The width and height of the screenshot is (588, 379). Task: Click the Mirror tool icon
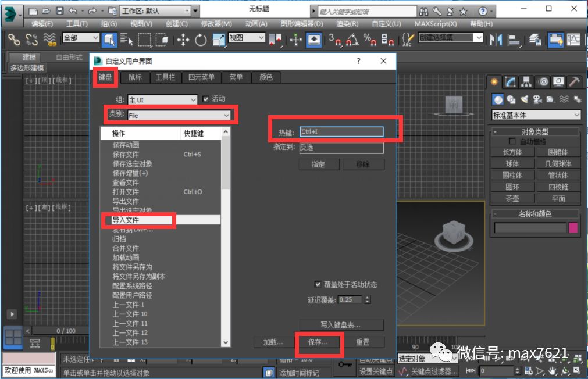click(496, 40)
